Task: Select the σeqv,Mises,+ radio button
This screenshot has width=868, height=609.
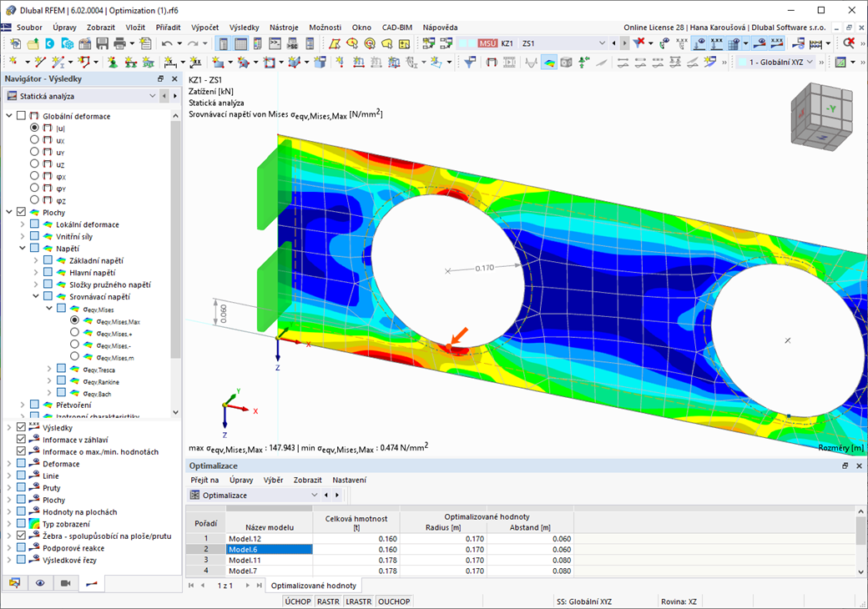Action: point(74,332)
